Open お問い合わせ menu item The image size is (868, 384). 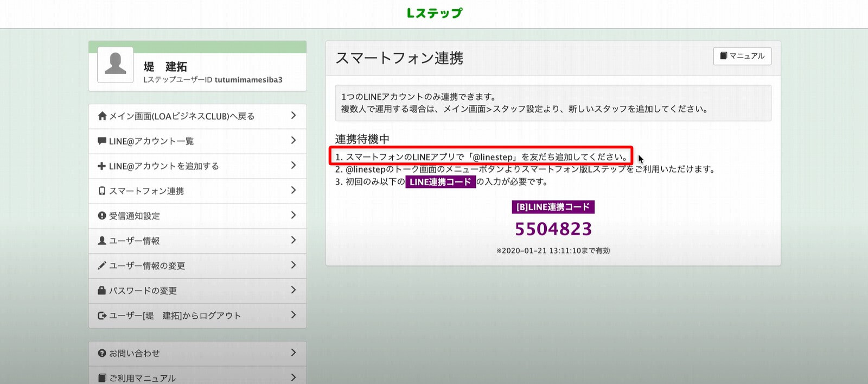[197, 354]
